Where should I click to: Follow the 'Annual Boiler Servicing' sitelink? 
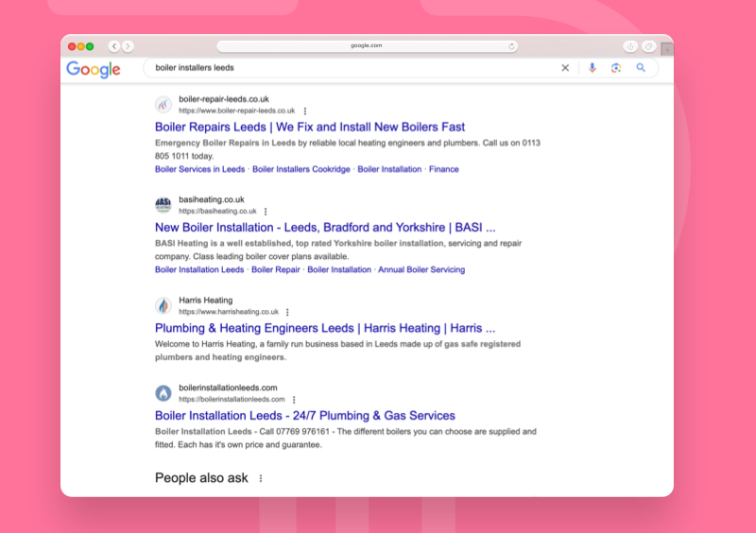pos(421,269)
